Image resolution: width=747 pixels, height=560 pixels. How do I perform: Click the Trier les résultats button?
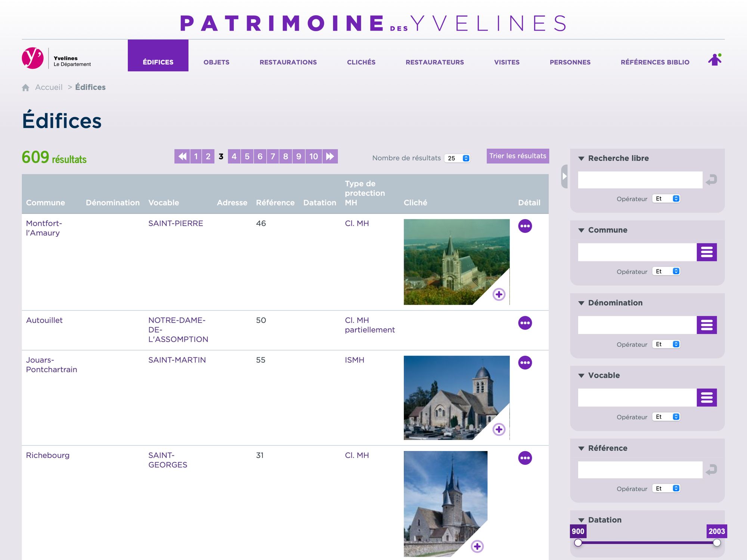(x=517, y=156)
